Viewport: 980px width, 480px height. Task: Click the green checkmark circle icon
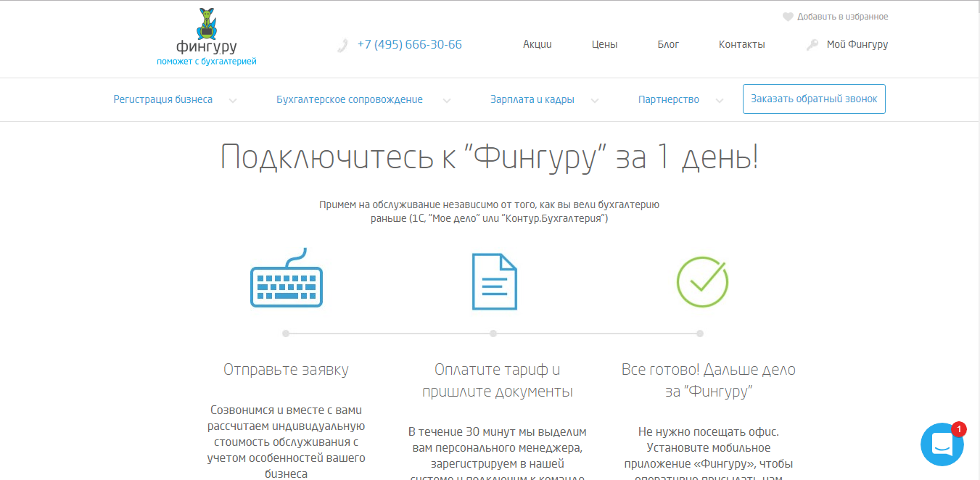click(x=701, y=281)
